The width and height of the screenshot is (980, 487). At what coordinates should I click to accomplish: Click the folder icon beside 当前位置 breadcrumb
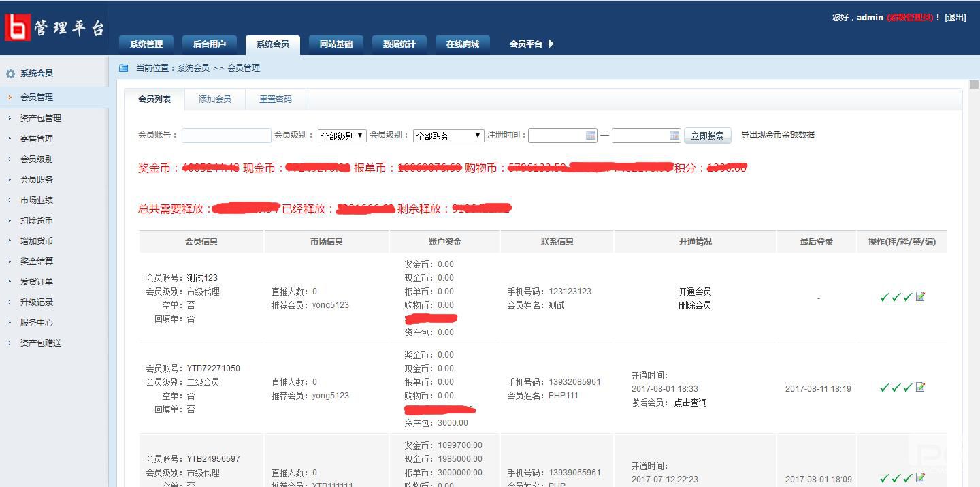123,68
